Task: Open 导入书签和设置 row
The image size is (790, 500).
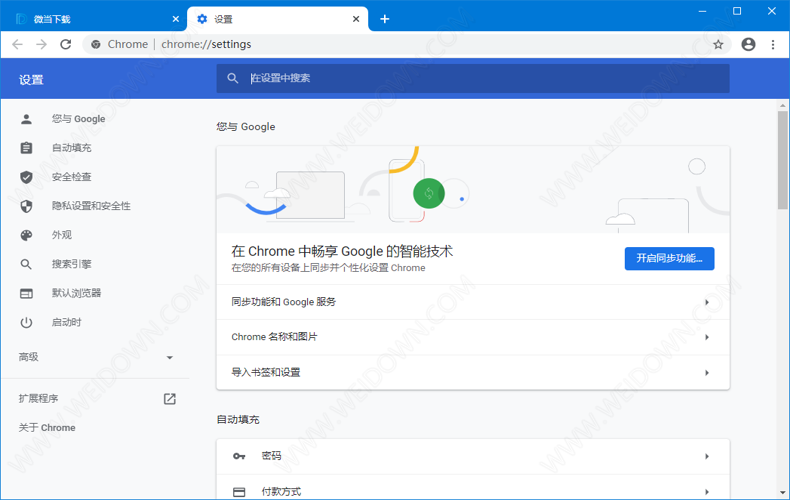Action: (473, 372)
